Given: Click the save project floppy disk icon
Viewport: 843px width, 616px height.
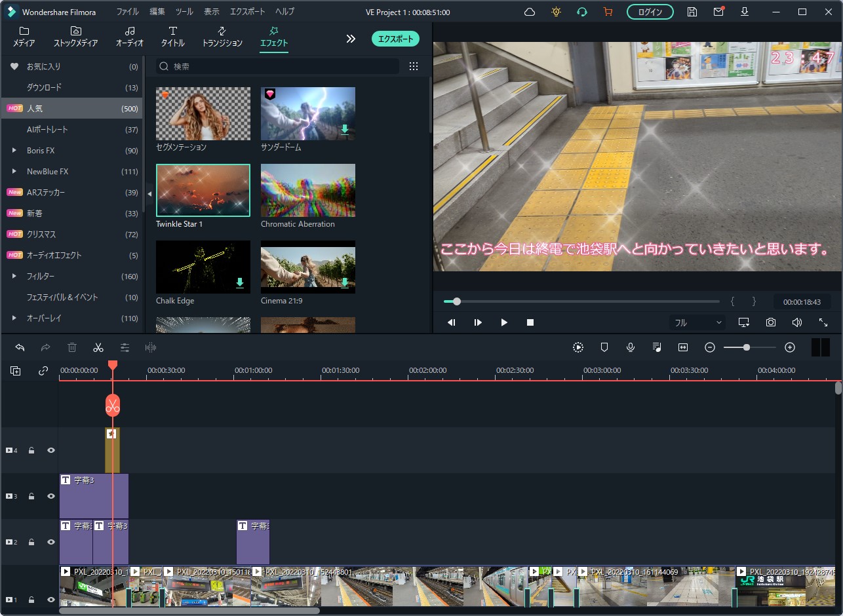Looking at the screenshot, I should tap(692, 12).
